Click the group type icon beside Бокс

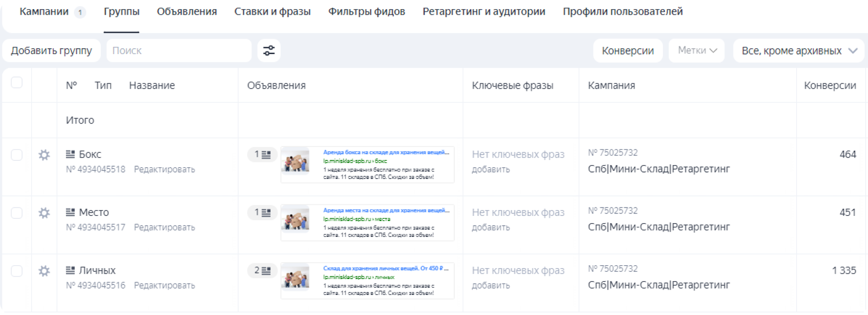[x=70, y=154]
